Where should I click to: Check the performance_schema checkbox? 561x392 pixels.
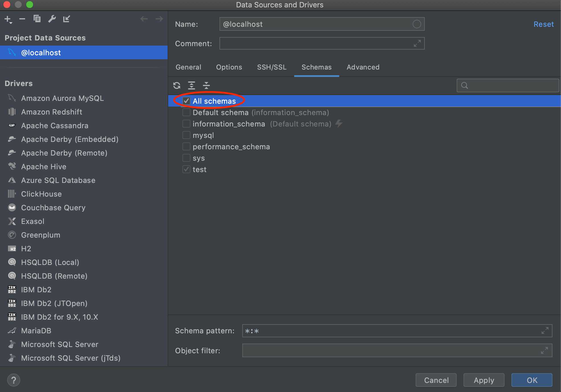(x=186, y=146)
